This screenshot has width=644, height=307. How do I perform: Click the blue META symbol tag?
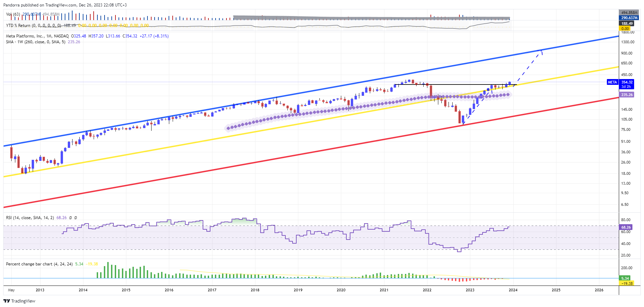click(612, 82)
